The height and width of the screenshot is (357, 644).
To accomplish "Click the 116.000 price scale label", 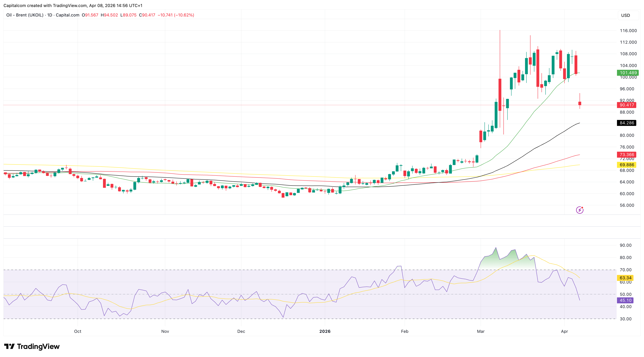I will (628, 31).
